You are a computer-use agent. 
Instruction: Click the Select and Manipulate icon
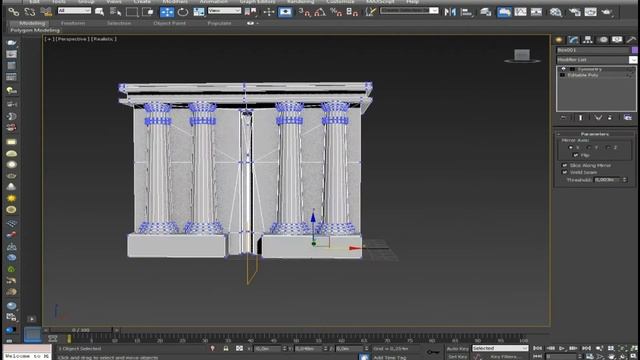click(x=269, y=12)
